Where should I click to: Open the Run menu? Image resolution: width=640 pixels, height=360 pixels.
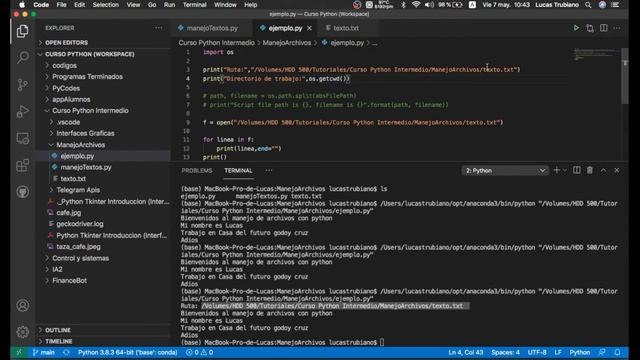point(169,5)
